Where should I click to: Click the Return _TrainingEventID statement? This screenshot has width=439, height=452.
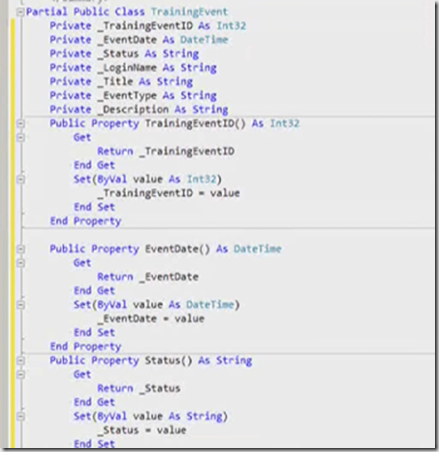click(x=166, y=152)
